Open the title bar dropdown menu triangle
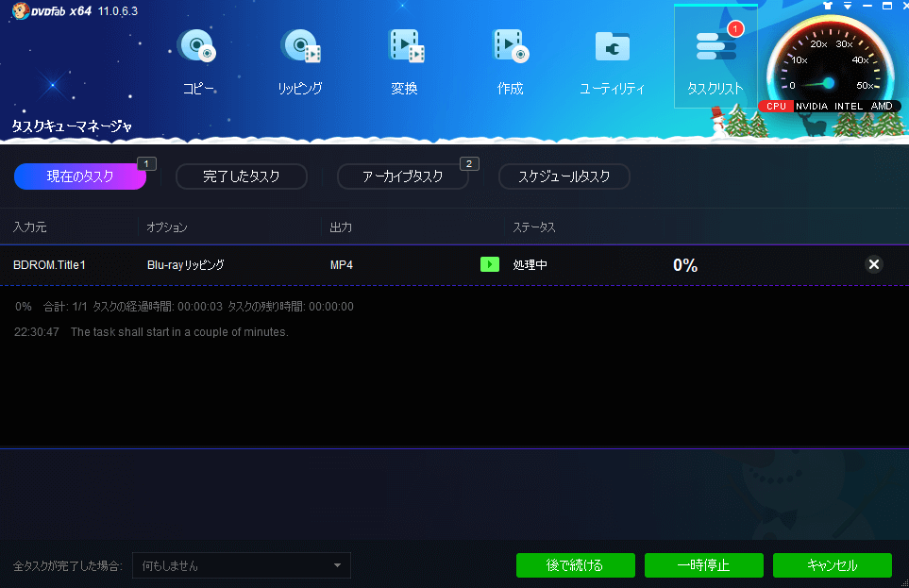 click(848, 6)
